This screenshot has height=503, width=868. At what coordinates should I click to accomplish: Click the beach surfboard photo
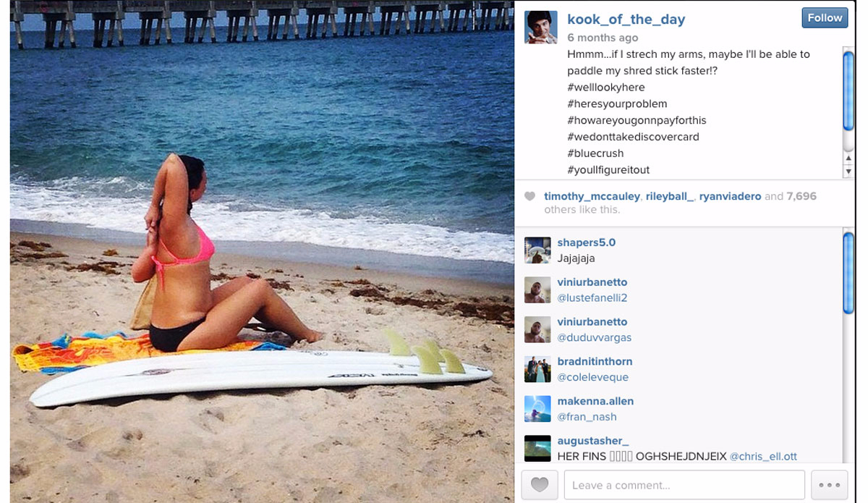tap(262, 251)
